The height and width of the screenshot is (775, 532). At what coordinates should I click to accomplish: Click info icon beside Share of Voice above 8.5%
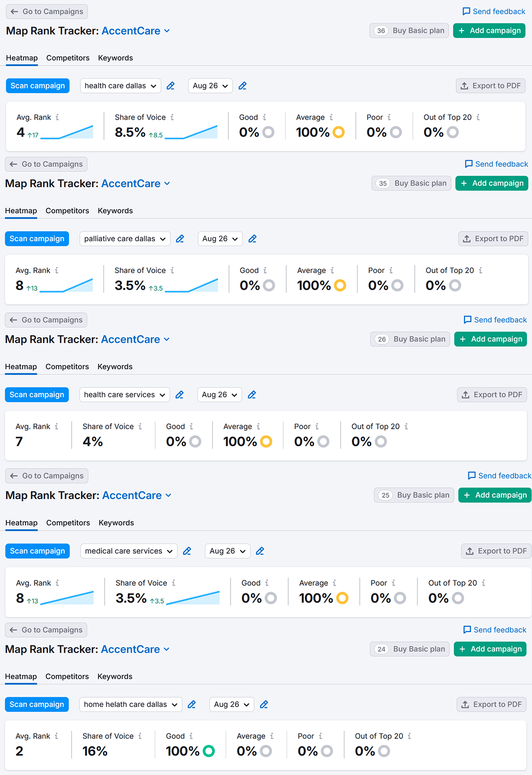point(172,117)
